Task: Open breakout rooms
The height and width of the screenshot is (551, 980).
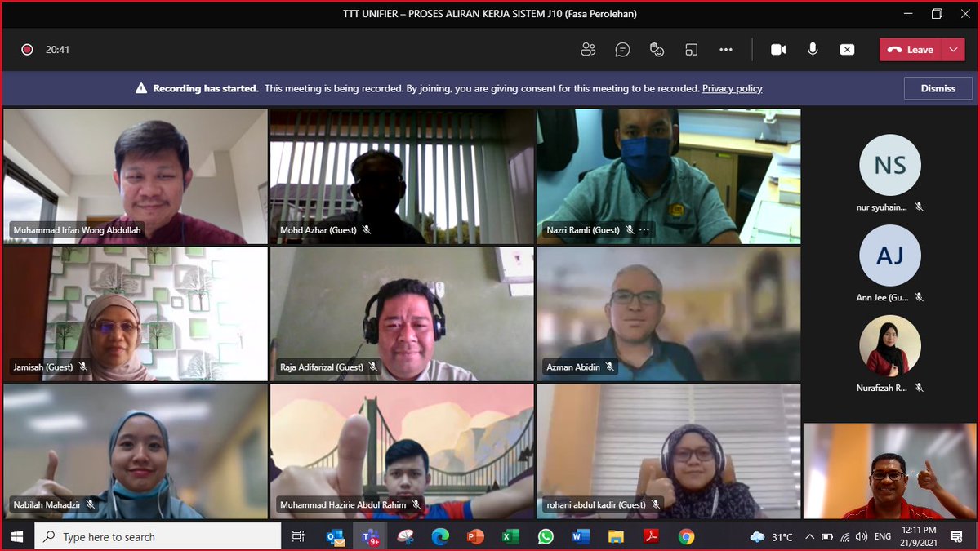Action: point(691,49)
